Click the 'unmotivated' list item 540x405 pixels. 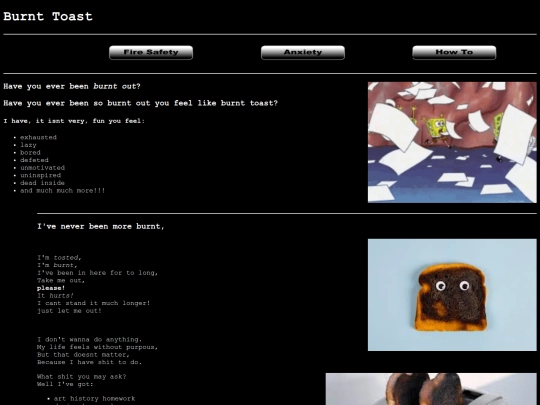pyautogui.click(x=42, y=168)
